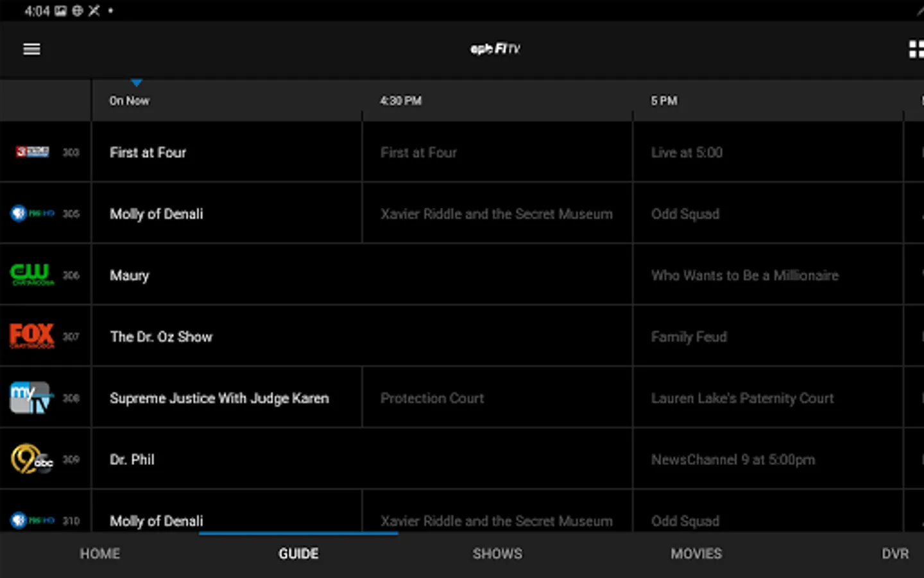Open the Dr. Phil program
This screenshot has height=578, width=924.
pyautogui.click(x=362, y=459)
